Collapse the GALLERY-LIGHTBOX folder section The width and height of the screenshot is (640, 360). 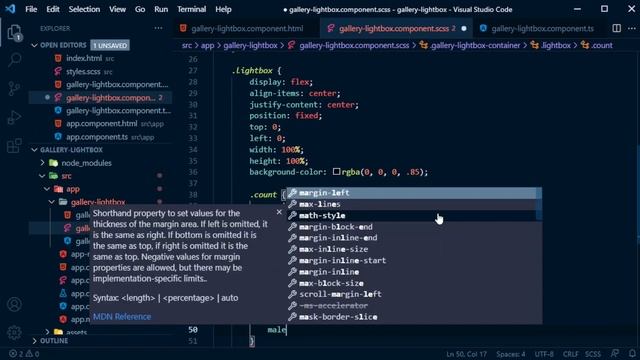pos(34,150)
